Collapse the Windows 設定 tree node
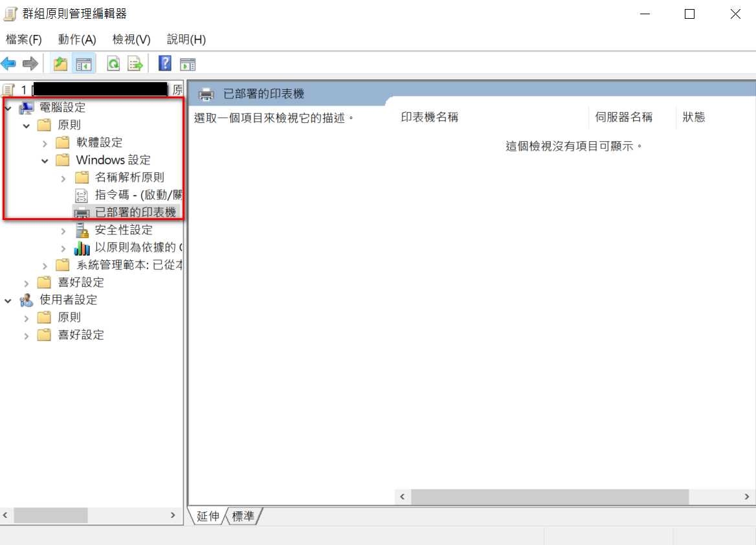Image resolution: width=756 pixels, height=545 pixels. (45, 160)
